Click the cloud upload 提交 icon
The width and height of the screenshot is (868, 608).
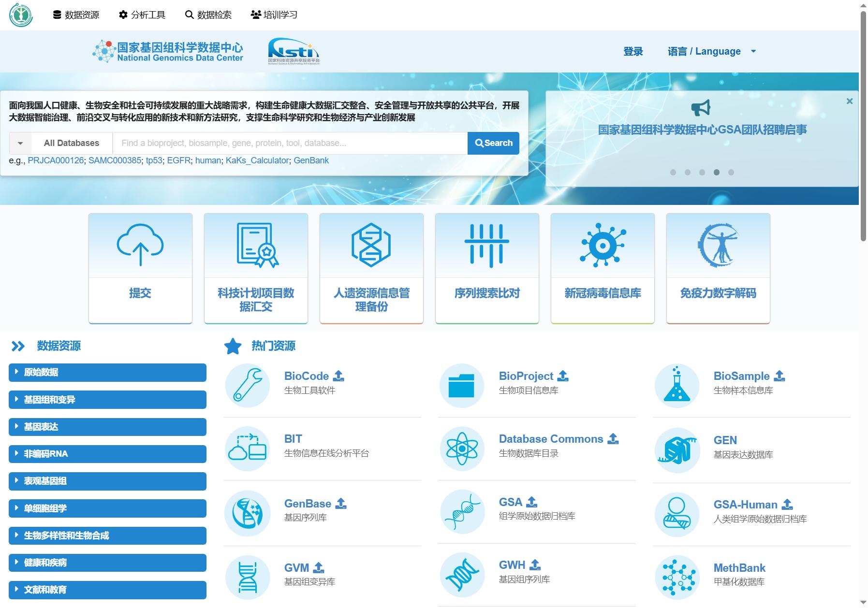pos(140,245)
